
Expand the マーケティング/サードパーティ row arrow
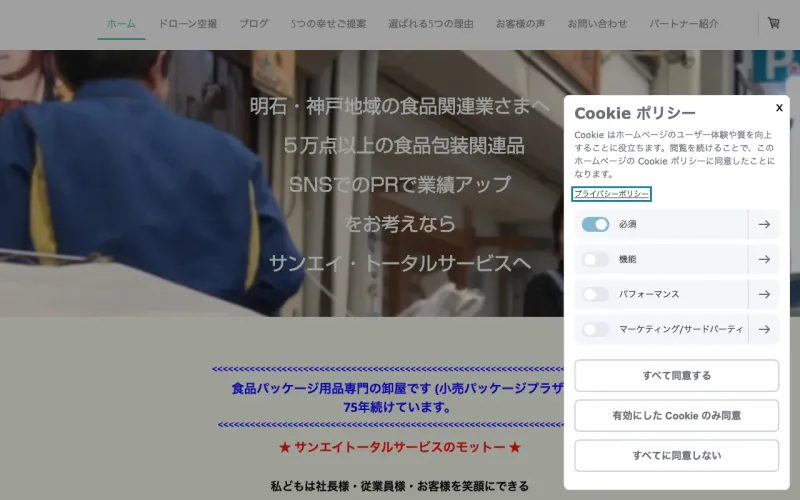tap(764, 329)
